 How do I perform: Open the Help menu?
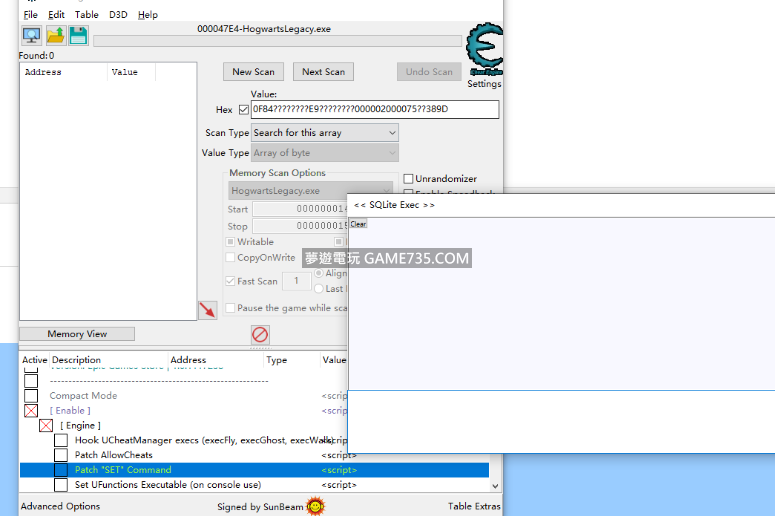click(x=148, y=15)
